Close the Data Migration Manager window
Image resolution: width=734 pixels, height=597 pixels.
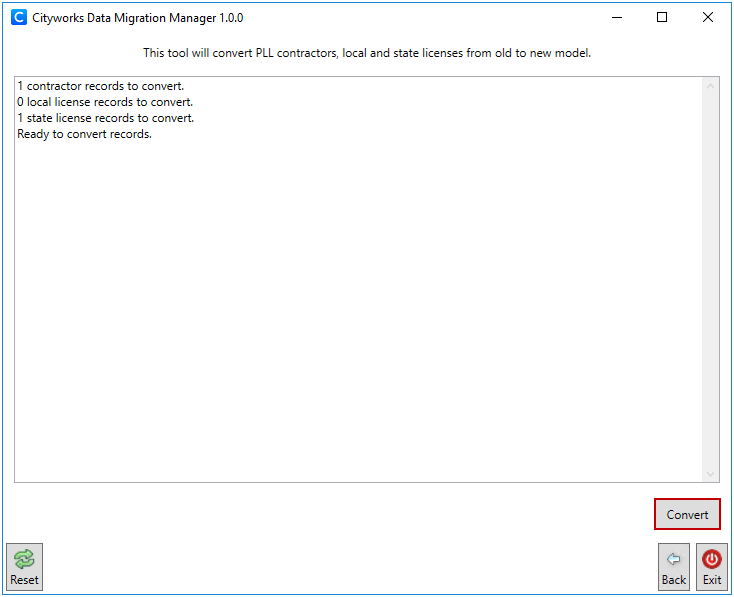pyautogui.click(x=708, y=17)
